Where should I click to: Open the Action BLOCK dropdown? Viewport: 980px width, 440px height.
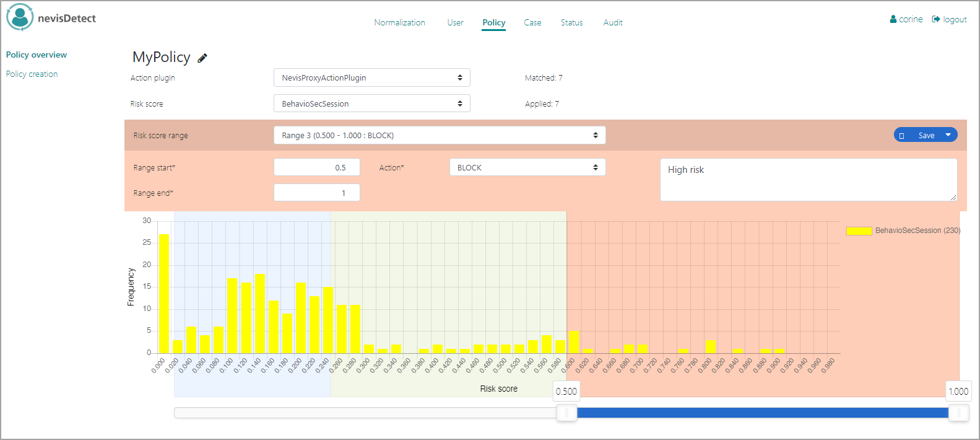(527, 167)
